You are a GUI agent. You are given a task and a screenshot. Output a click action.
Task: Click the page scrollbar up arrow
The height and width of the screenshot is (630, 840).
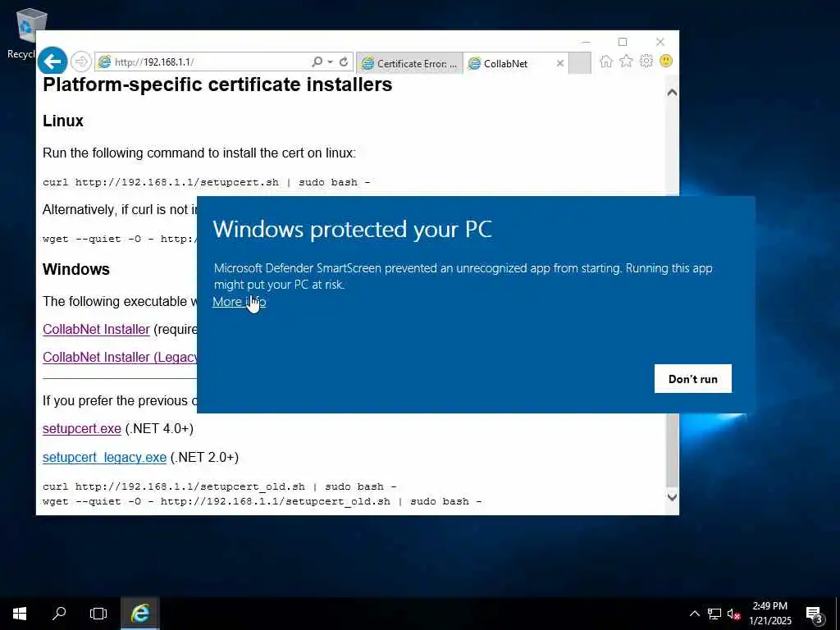pos(672,92)
